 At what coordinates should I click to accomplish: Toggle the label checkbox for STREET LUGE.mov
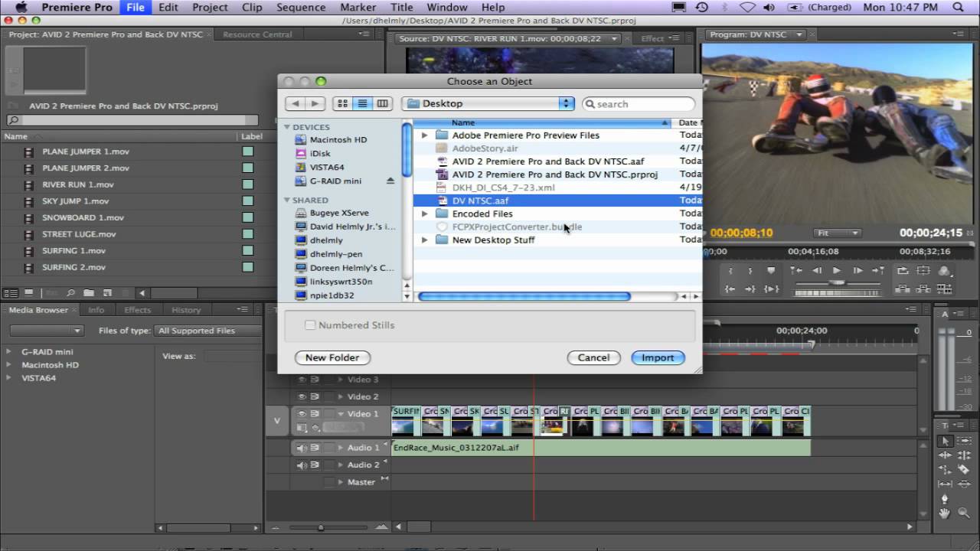247,234
